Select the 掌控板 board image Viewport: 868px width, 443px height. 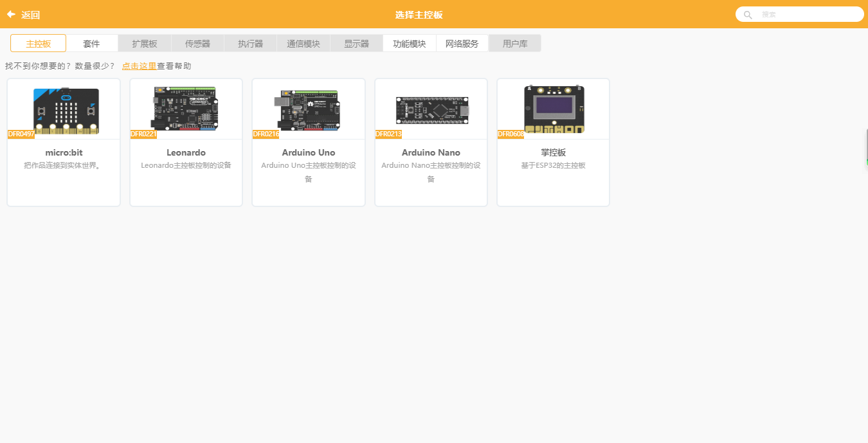554,109
